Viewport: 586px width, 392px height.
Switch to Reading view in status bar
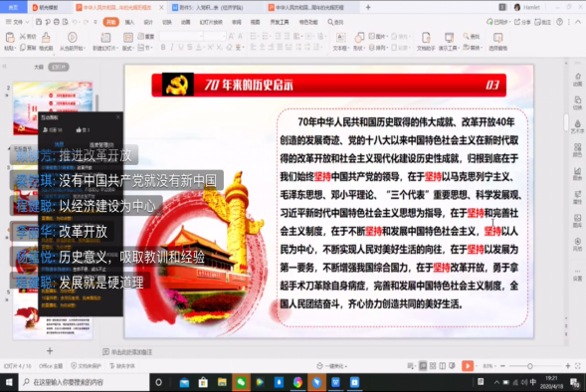443,366
